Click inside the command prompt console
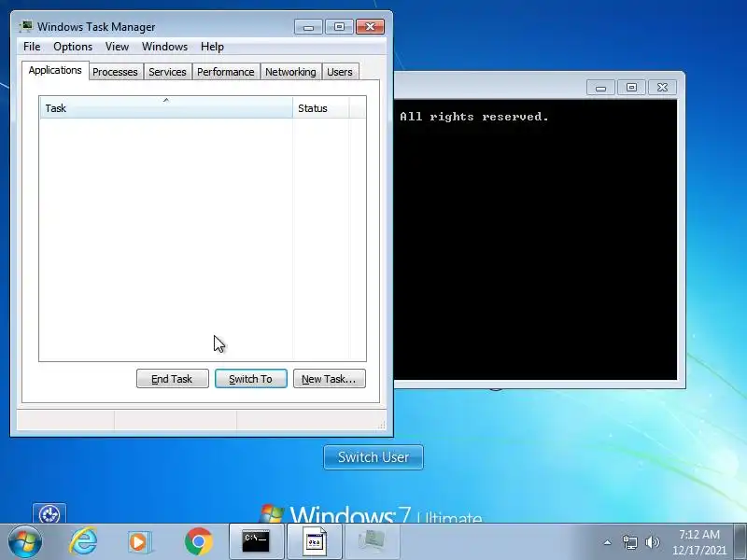 pos(535,240)
